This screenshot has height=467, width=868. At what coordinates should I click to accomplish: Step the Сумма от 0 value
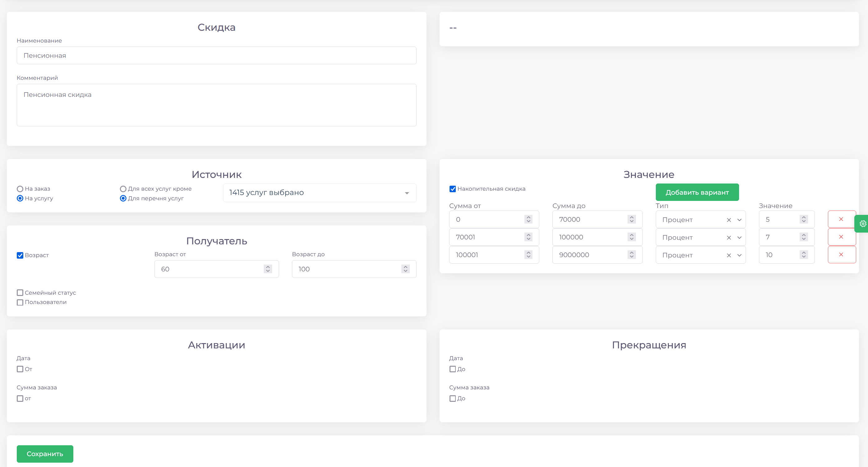click(x=528, y=219)
